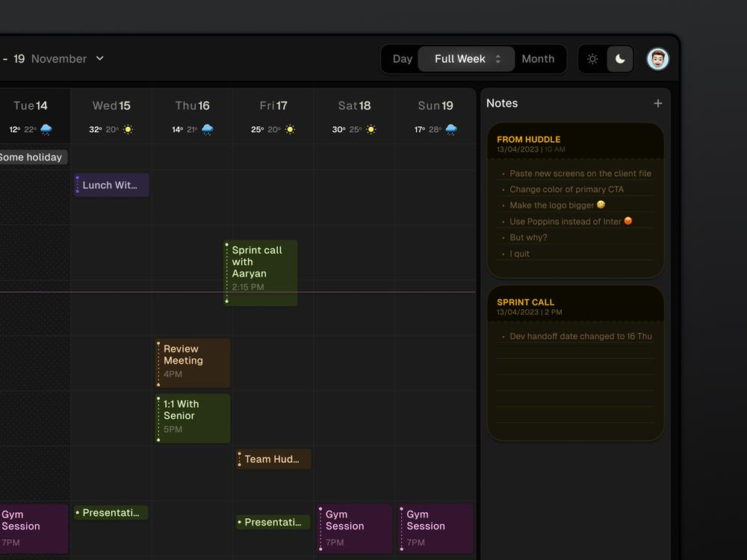Click the sun weather icon for Sat 18
Viewport: 747px width, 560px height.
coord(371,130)
